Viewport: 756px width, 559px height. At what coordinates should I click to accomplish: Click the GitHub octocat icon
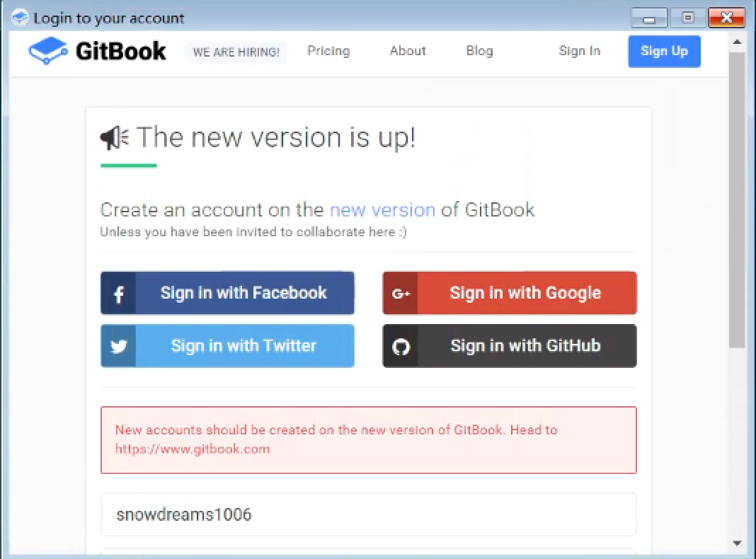[401, 347]
